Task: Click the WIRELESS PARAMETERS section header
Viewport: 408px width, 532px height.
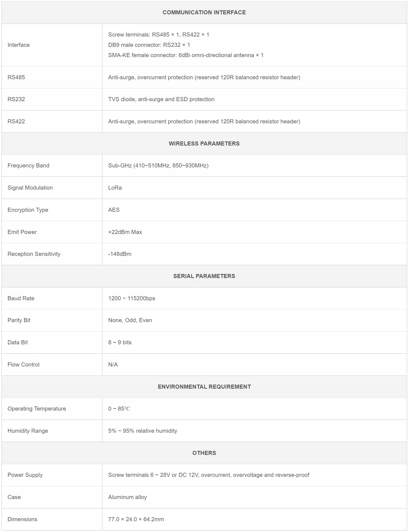Action: tap(204, 144)
